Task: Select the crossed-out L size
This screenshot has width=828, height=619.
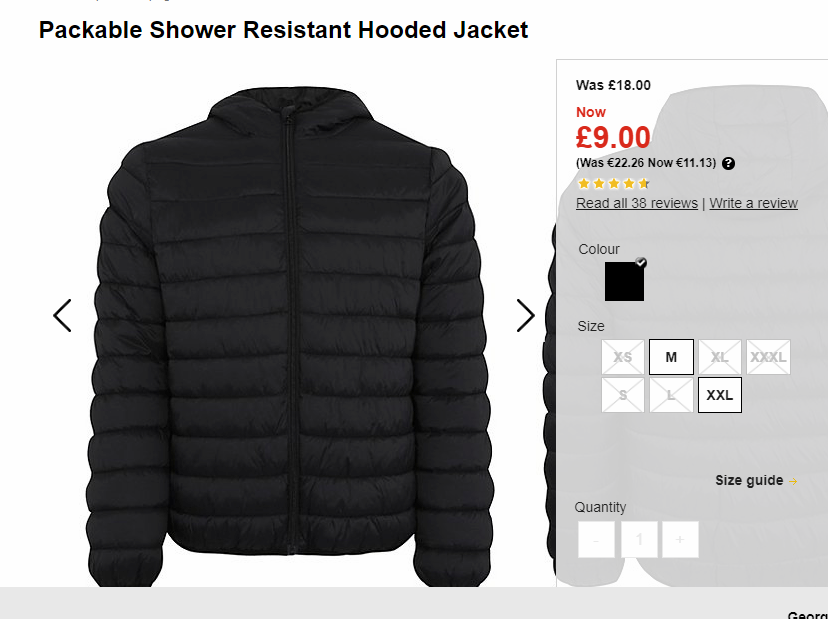Action: (671, 395)
